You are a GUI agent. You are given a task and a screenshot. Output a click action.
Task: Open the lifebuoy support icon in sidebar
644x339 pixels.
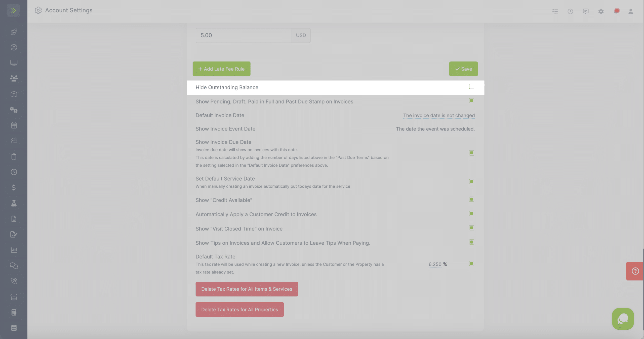[x=14, y=47]
